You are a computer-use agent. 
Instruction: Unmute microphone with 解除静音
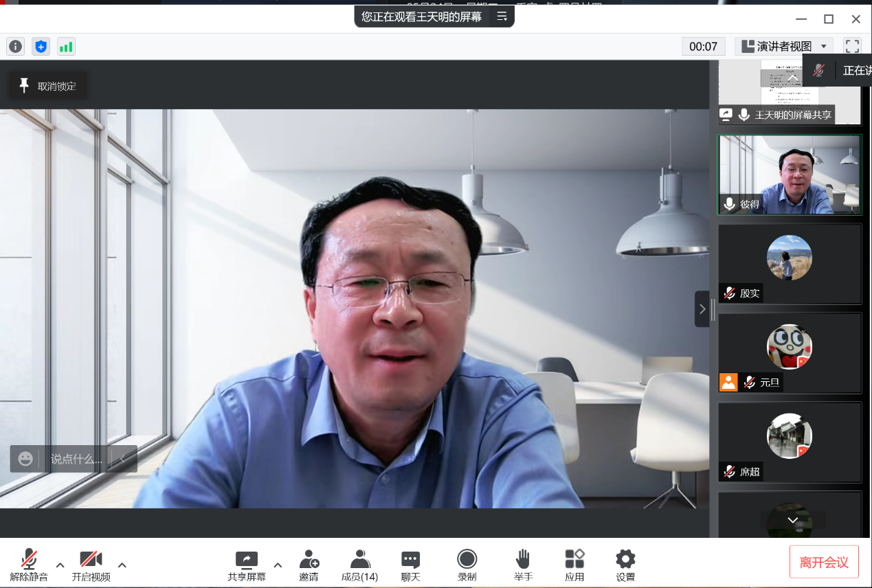(29, 565)
